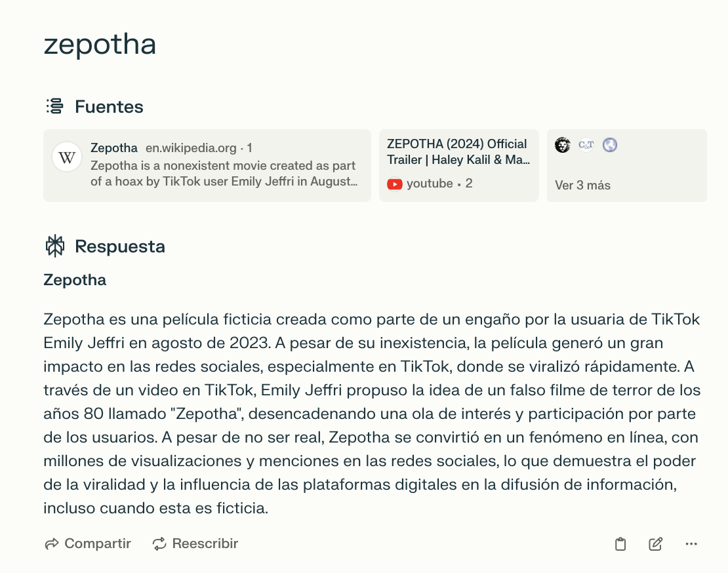Click the Wikipedia W favicon on the source card
The width and height of the screenshot is (728, 573).
click(66, 157)
